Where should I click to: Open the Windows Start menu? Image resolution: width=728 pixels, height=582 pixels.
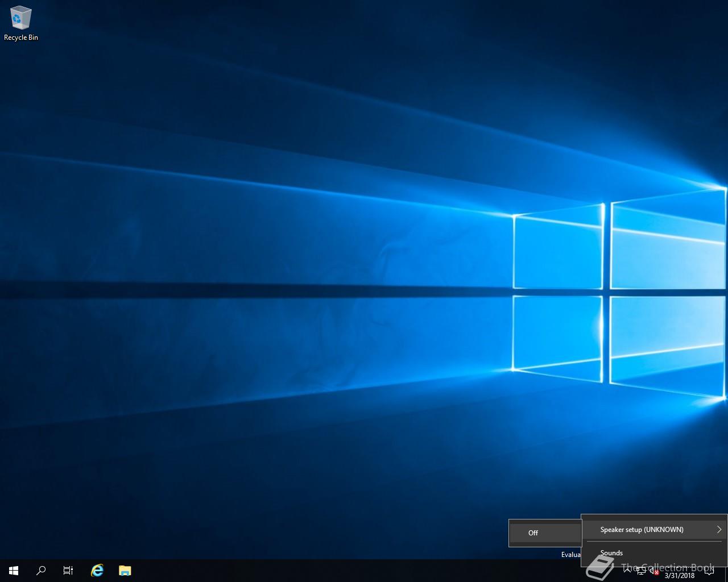coord(14,571)
